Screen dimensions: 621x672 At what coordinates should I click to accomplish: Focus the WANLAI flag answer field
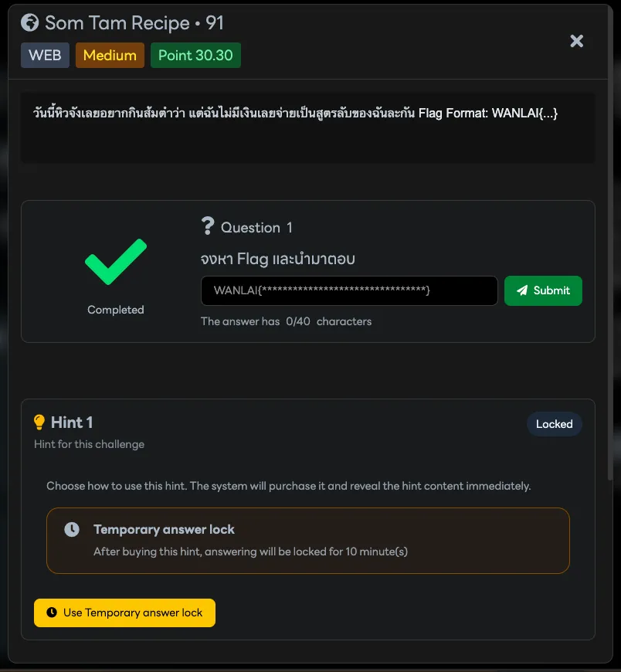coord(349,291)
